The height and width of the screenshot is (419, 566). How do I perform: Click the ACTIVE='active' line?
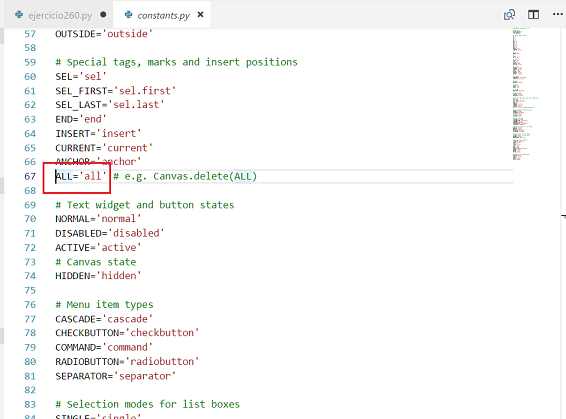(x=98, y=248)
